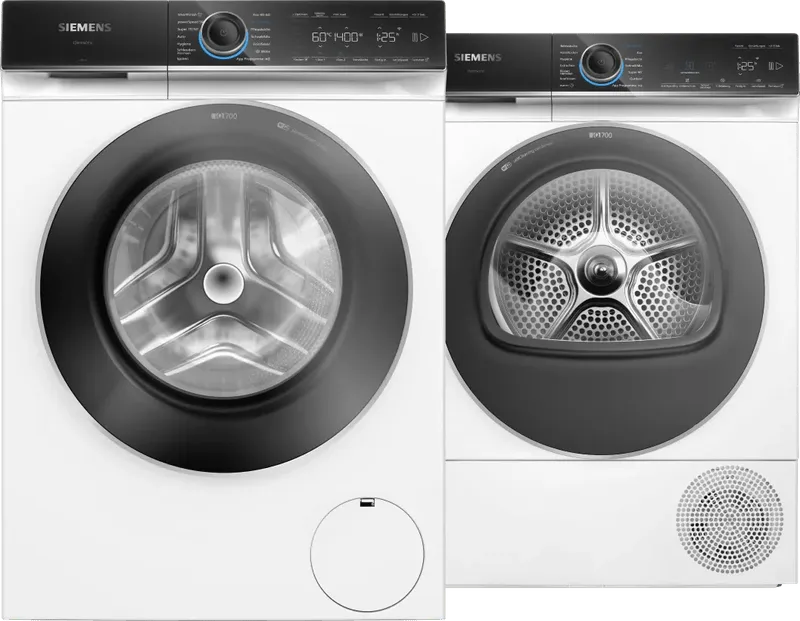This screenshot has height=621, width=800.
Task: Select the Outdoor program on the dryer
Action: pos(636,79)
